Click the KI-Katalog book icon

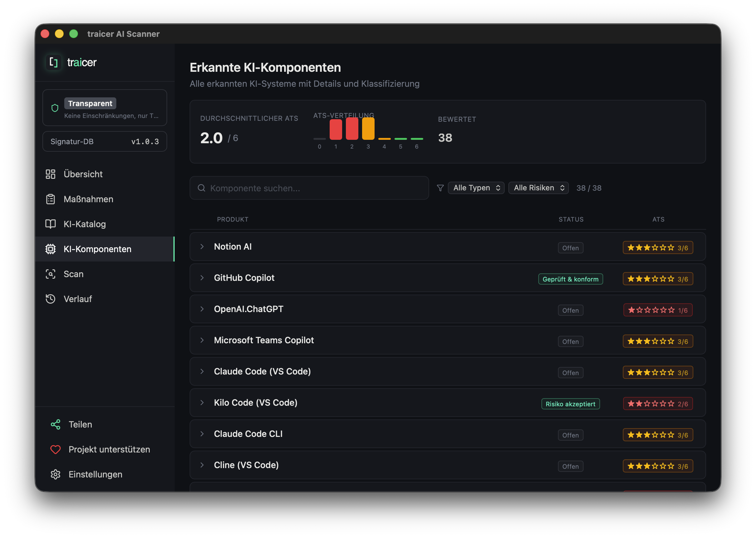pos(50,224)
